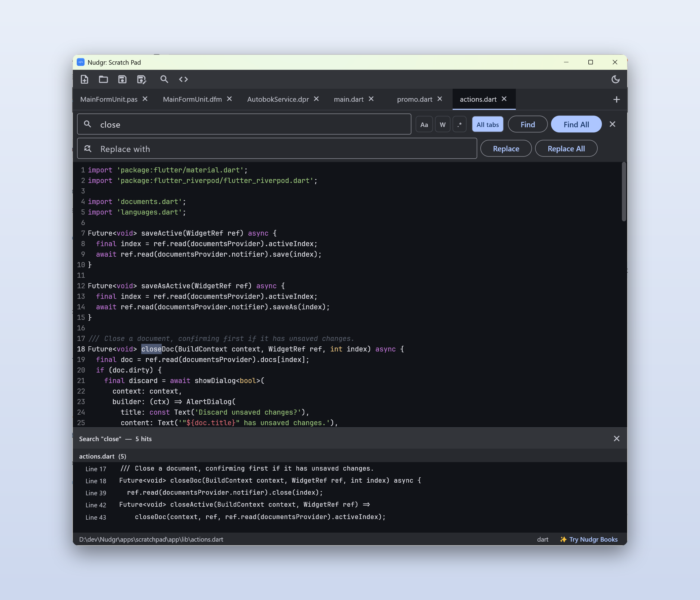Jump to Line 17 search result
Image resolution: width=700 pixels, height=600 pixels.
pos(350,469)
